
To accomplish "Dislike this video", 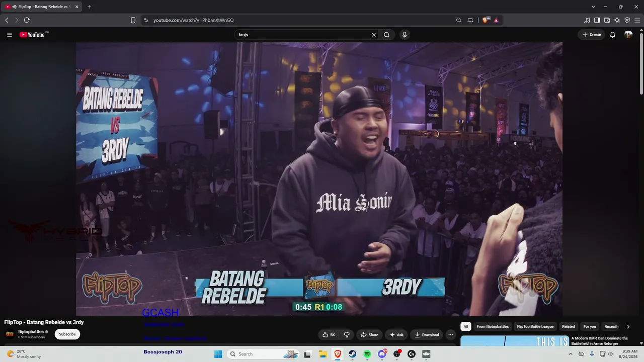I will [347, 335].
